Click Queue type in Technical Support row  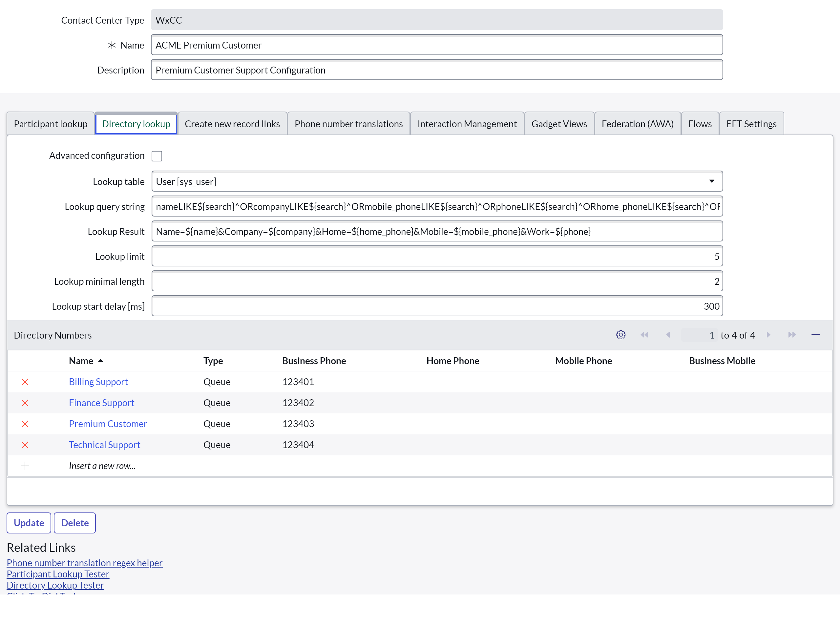click(217, 445)
